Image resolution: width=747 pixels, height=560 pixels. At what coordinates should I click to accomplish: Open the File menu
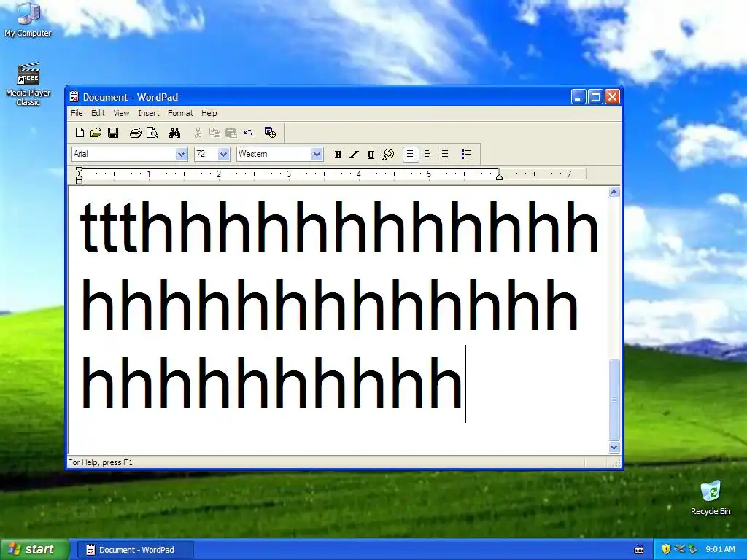(77, 113)
